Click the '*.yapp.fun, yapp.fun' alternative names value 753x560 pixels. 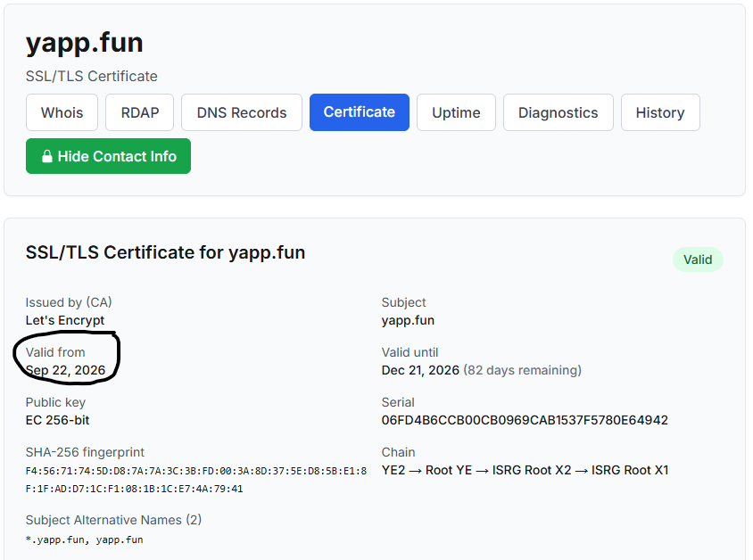[84, 539]
